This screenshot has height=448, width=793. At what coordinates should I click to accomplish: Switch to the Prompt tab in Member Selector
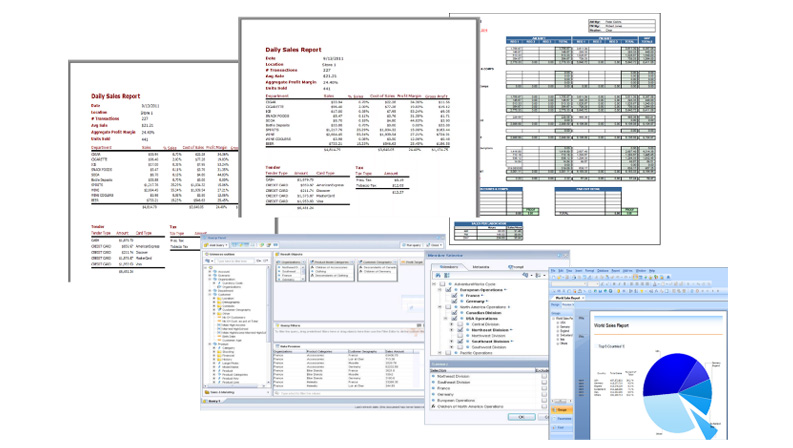(x=516, y=267)
